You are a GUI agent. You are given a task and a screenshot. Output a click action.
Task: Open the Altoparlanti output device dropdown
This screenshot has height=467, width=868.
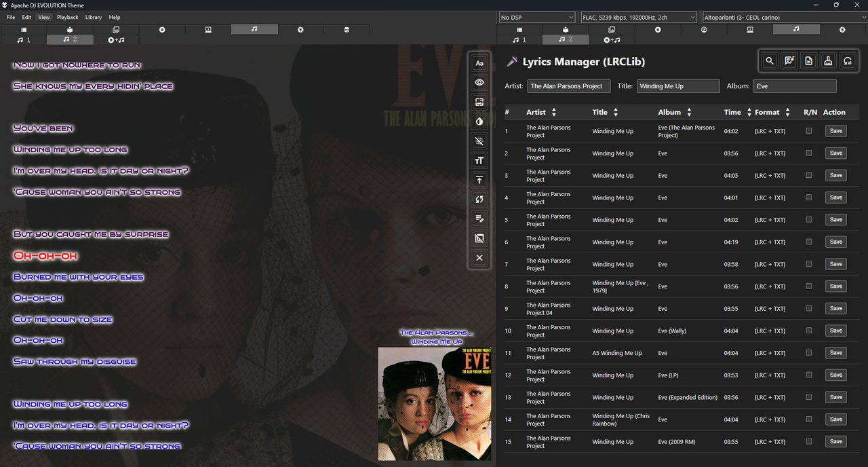click(784, 17)
